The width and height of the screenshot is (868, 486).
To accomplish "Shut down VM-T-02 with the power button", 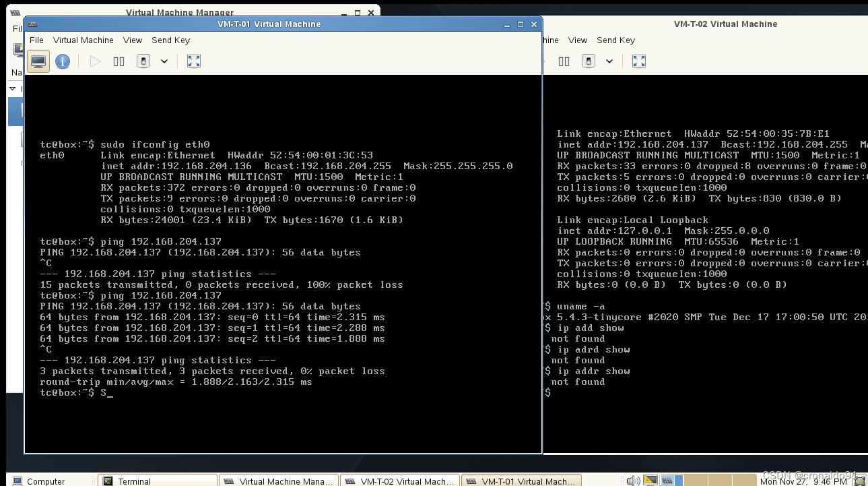I will (x=589, y=61).
